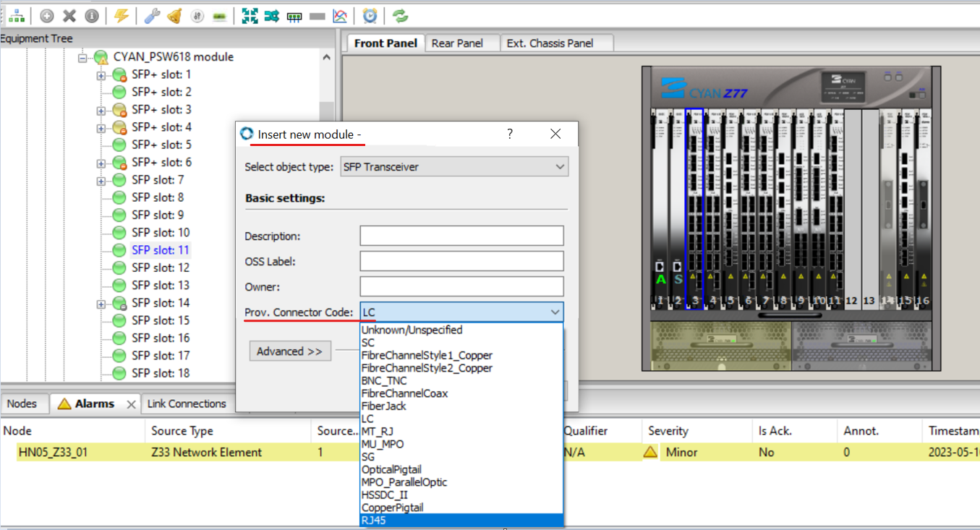Click the round info toolbar icon
Image resolution: width=980 pixels, height=530 pixels.
[92, 15]
